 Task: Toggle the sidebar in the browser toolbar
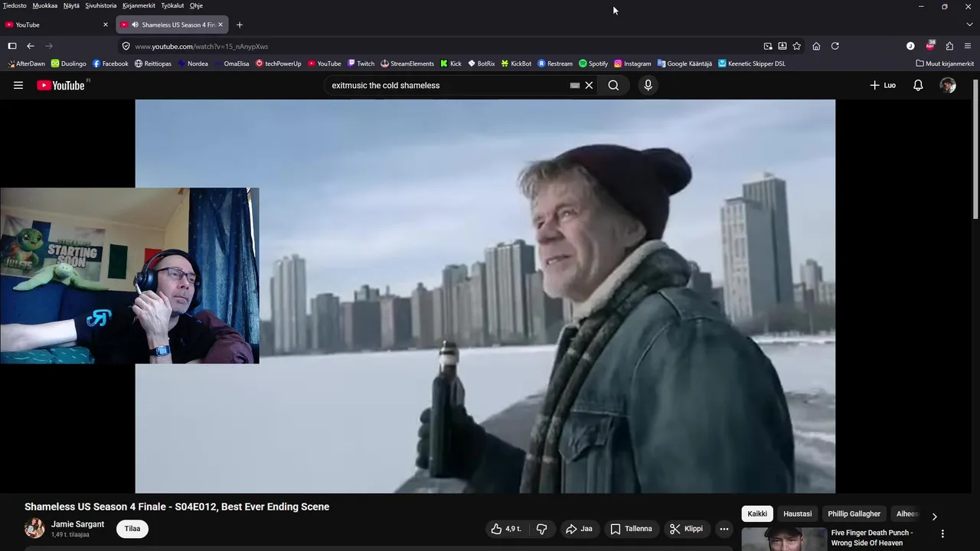[x=12, y=46]
